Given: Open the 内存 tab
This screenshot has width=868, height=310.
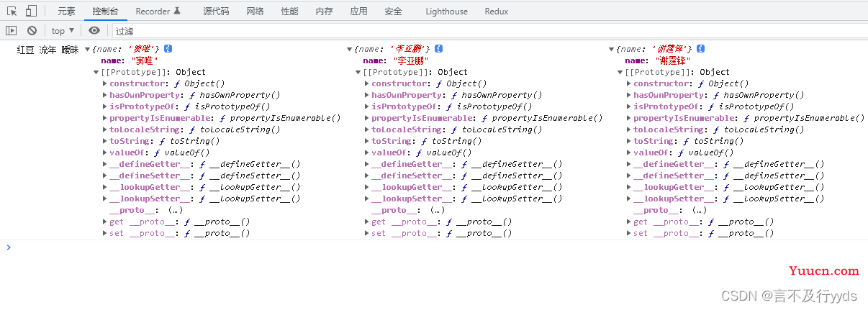Looking at the screenshot, I should (324, 12).
